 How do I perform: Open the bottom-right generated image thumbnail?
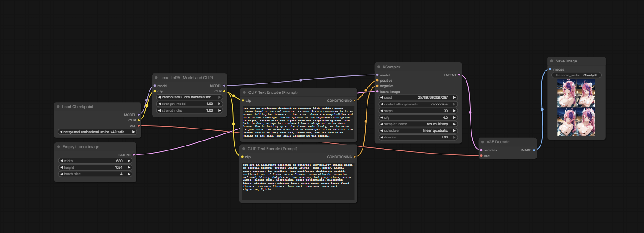tap(586, 122)
